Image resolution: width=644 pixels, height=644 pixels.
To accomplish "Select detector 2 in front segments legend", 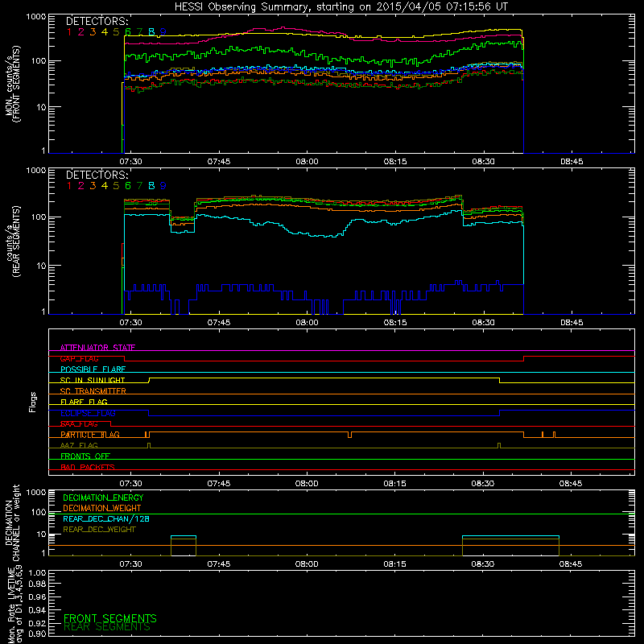I will (x=81, y=32).
